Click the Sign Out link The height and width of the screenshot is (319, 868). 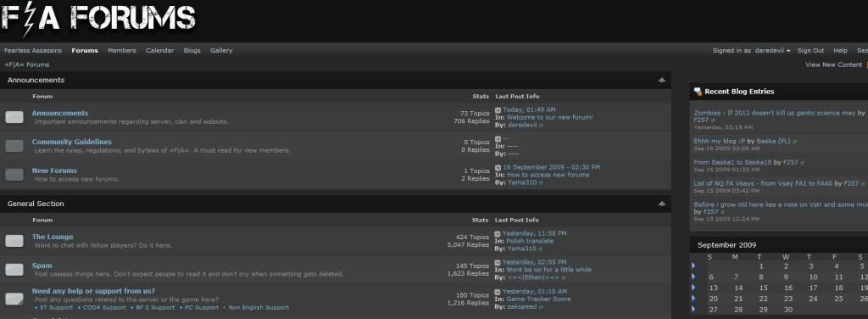pos(810,50)
